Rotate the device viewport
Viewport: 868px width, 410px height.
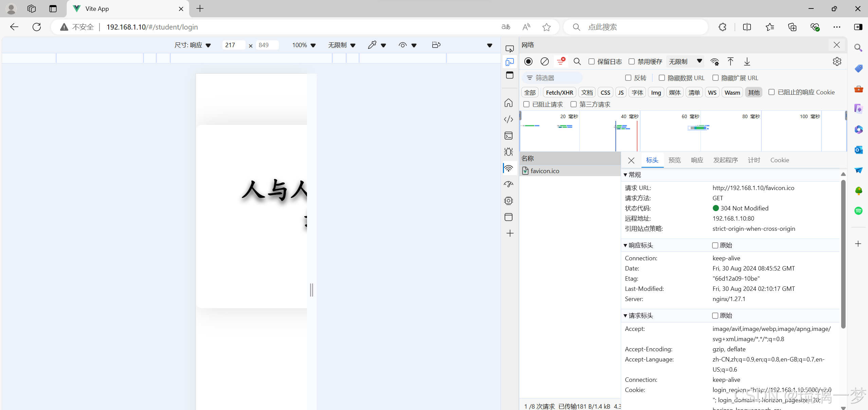coord(436,45)
